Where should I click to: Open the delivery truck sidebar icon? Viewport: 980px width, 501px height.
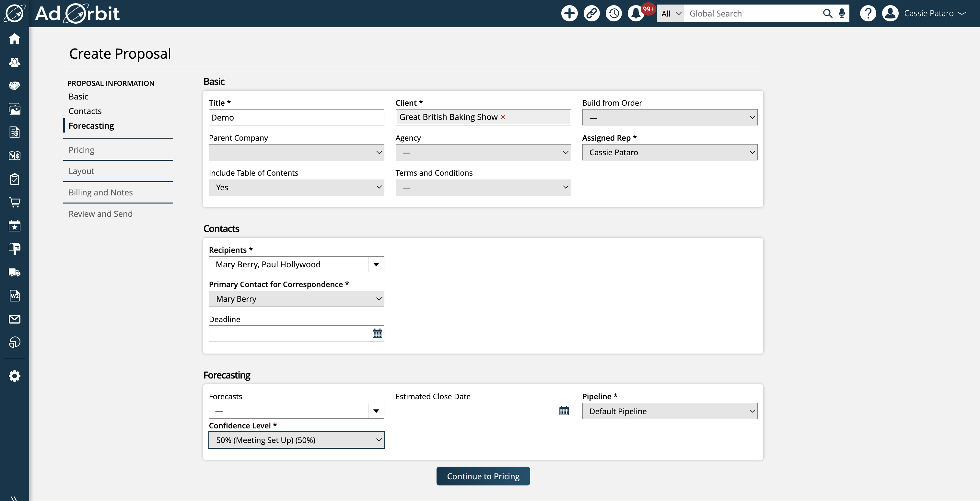(15, 272)
